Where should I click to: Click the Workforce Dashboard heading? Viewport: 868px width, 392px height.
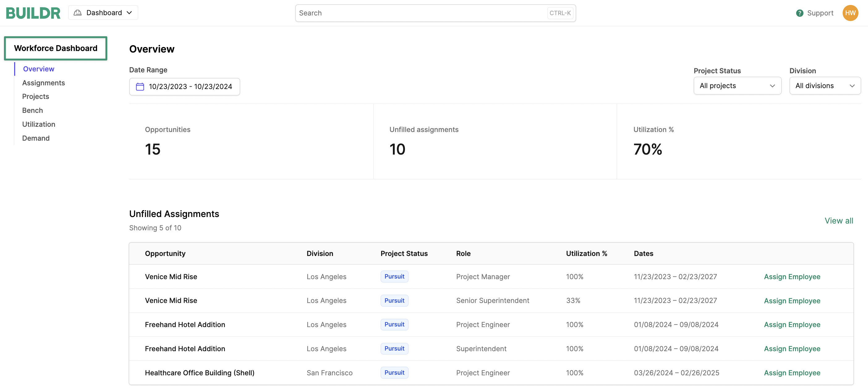pos(56,48)
